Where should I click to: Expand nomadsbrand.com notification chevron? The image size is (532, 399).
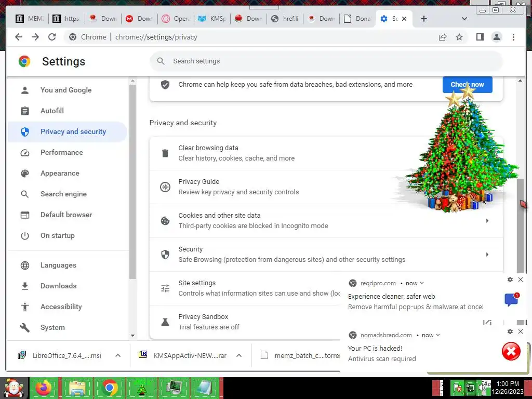coord(437,335)
